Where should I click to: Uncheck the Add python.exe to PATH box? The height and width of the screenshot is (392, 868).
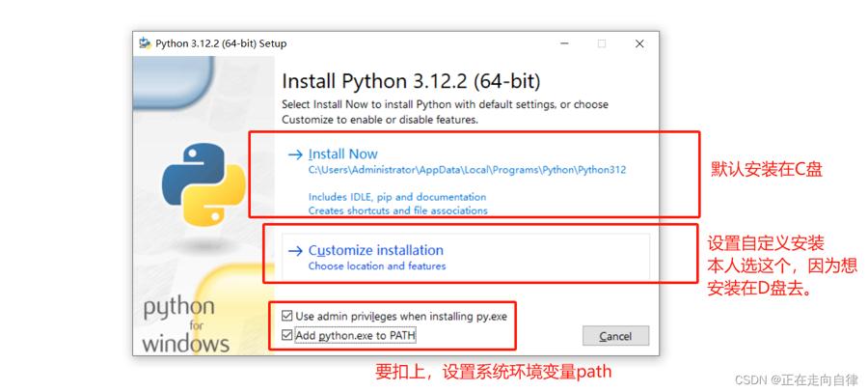click(286, 335)
